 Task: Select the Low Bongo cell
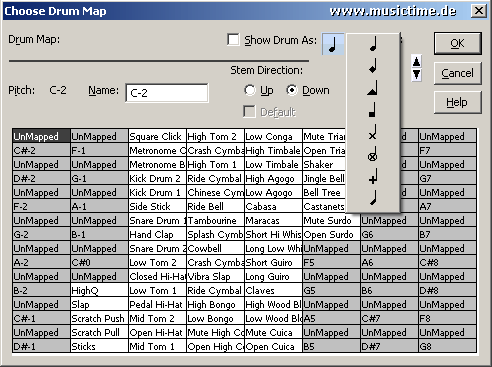point(215,318)
